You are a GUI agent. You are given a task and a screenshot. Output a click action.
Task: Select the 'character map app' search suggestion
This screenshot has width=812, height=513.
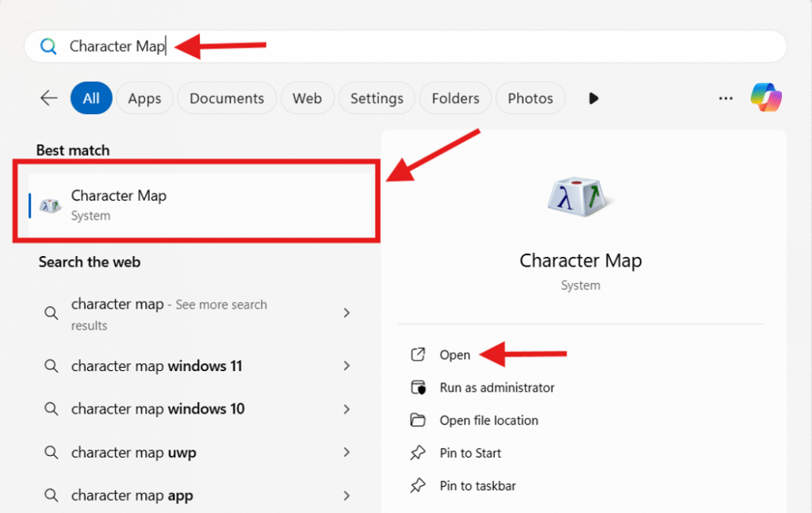(132, 495)
